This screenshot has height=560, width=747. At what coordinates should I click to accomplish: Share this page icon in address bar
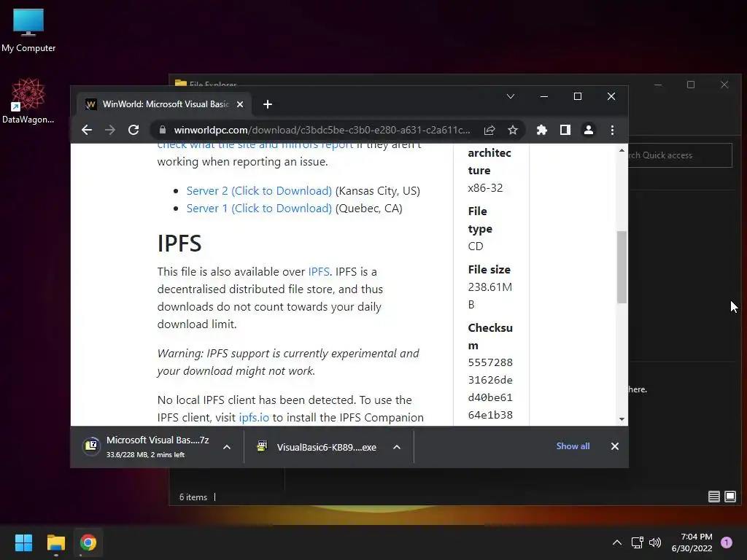coord(489,130)
